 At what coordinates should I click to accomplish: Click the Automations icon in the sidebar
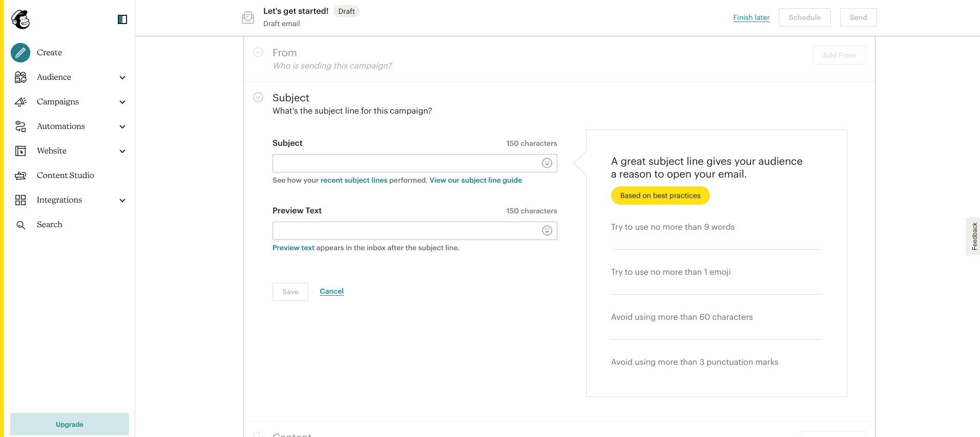20,126
